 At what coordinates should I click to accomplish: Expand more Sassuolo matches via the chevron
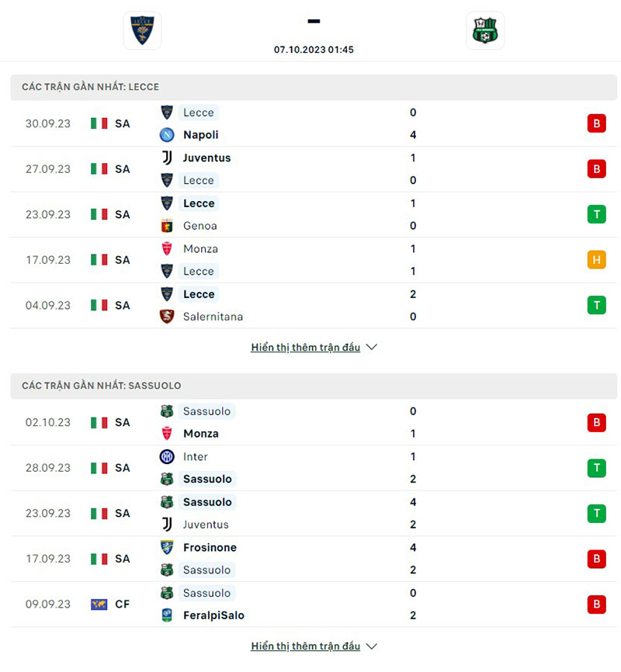[x=371, y=646]
